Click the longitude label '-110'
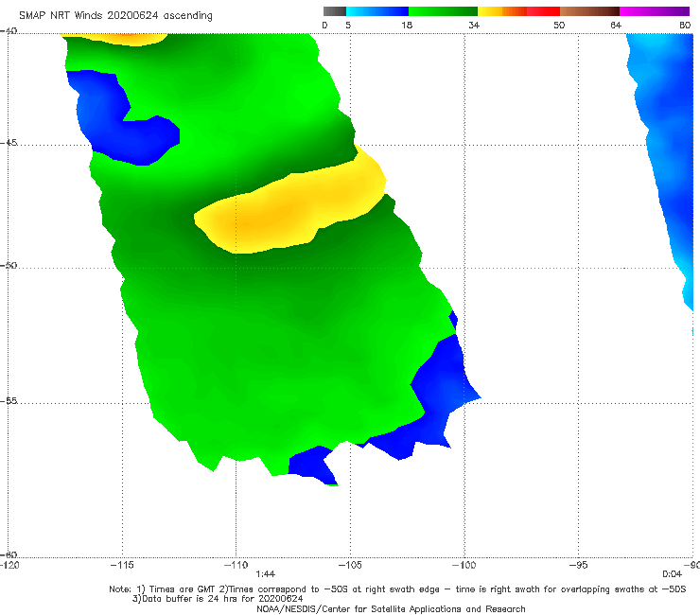Viewport: 700px width, 615px height. pyautogui.click(x=236, y=565)
